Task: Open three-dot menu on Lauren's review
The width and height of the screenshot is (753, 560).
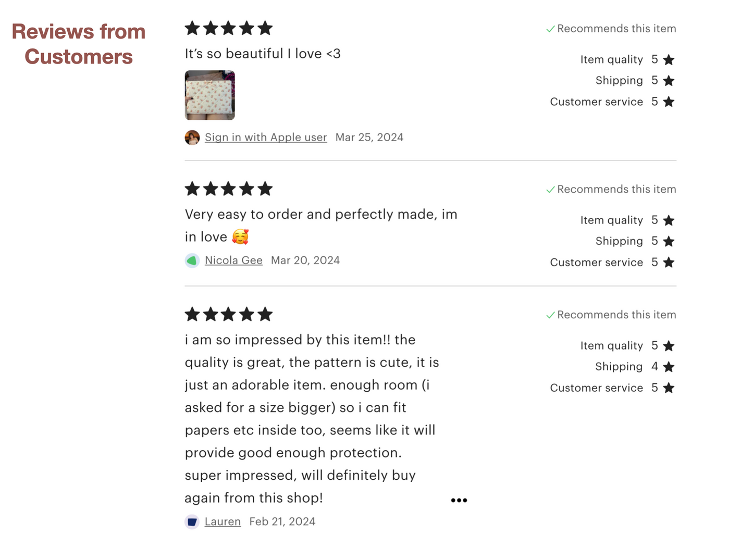Action: (x=459, y=500)
